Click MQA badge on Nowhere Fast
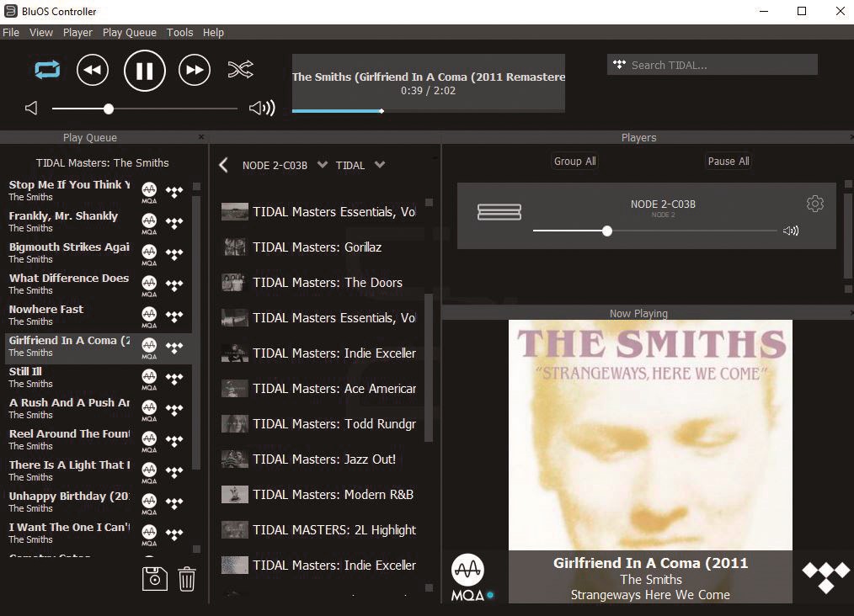Viewport: 854px width, 616px height. [x=149, y=316]
